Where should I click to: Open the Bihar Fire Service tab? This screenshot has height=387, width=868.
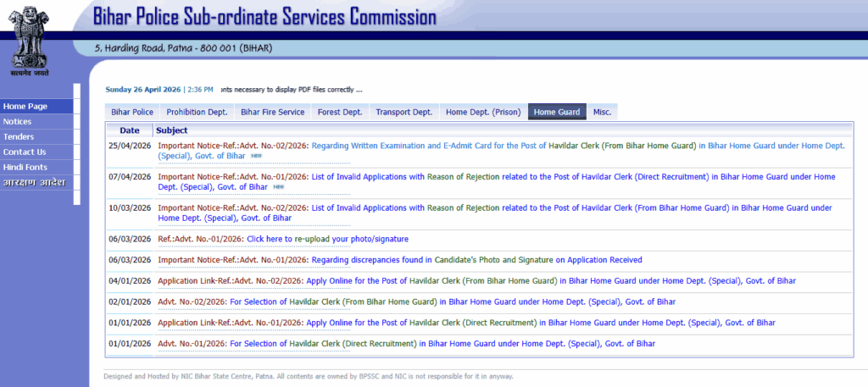[272, 112]
